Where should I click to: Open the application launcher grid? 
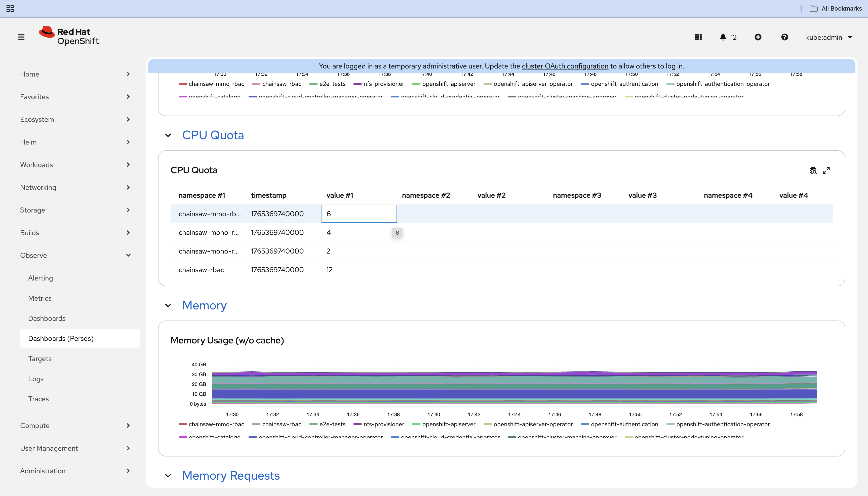click(698, 37)
